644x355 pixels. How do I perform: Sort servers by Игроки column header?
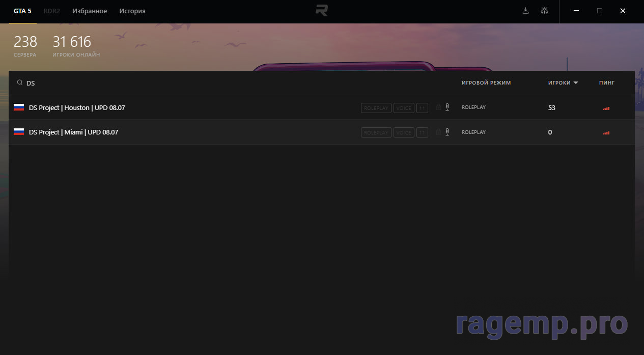559,83
